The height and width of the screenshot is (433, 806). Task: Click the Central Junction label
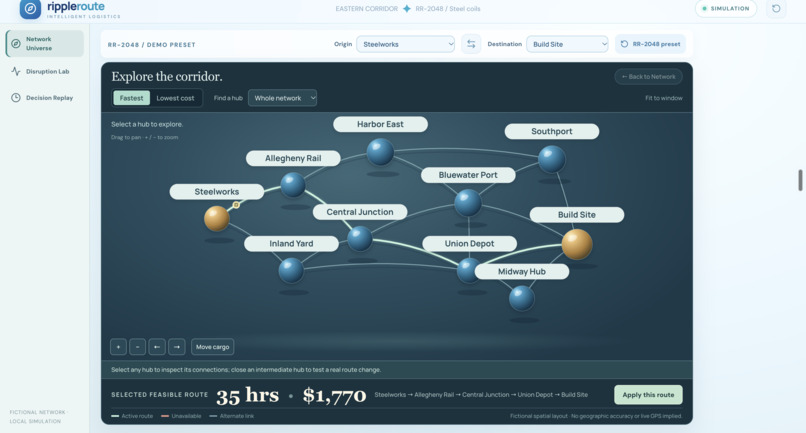(360, 212)
